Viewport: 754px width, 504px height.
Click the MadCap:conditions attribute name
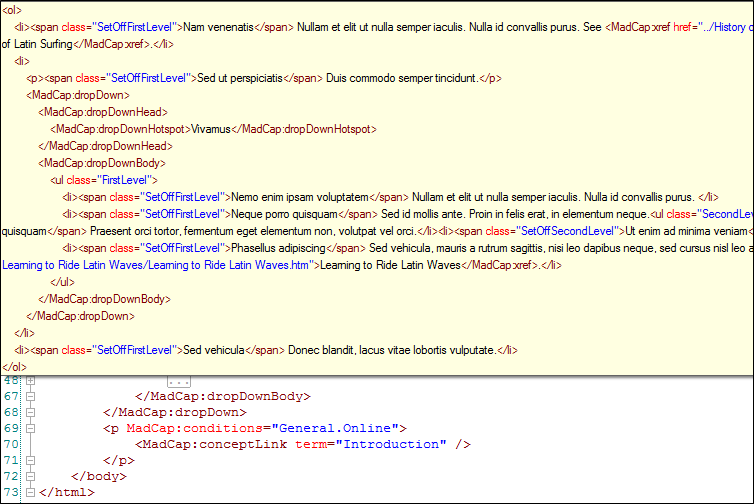[194, 428]
